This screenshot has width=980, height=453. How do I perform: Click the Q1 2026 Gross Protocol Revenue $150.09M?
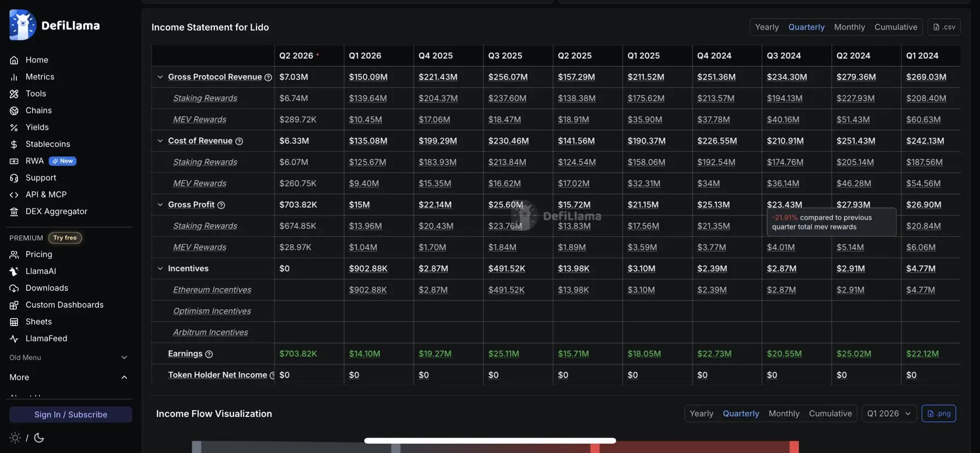368,77
